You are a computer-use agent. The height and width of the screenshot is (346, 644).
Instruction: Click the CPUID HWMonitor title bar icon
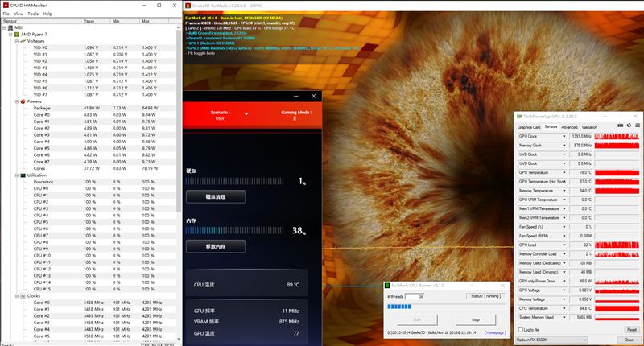(6, 6)
